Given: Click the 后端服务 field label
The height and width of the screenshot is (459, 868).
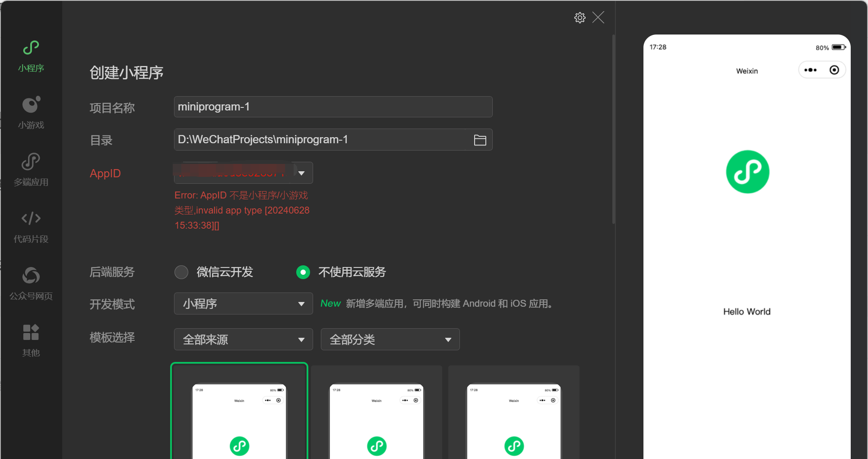Looking at the screenshot, I should pos(112,272).
